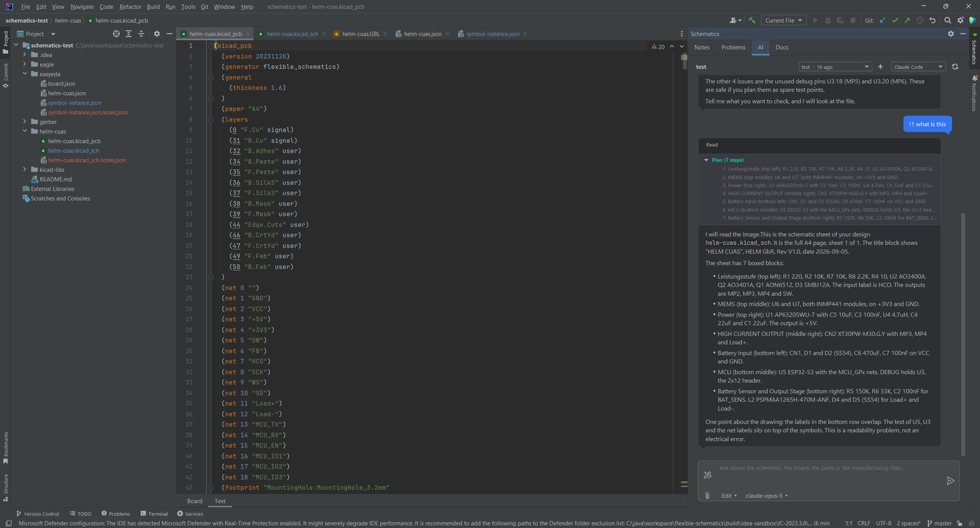Switch to the Problems tab in Schematics
The height and width of the screenshot is (528, 980).
pyautogui.click(x=733, y=47)
